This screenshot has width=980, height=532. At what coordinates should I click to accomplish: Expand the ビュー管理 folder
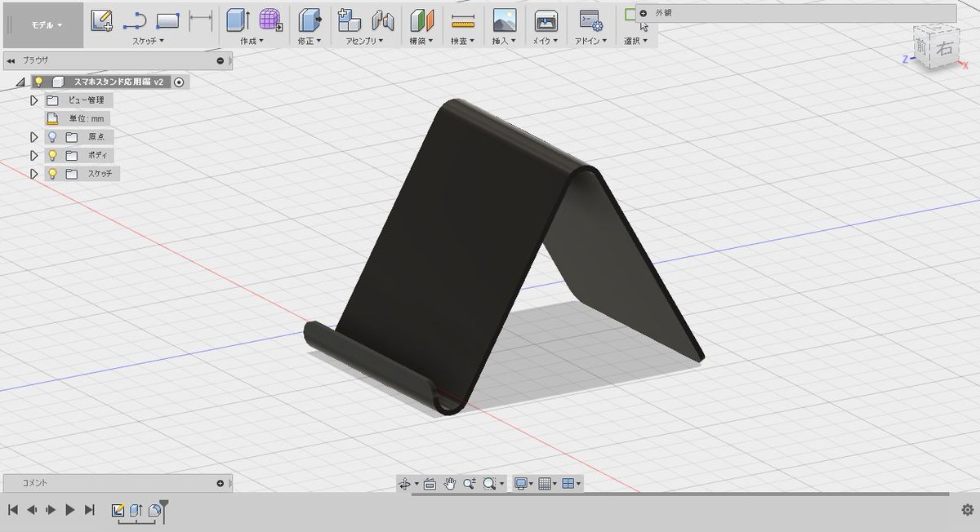pos(34,100)
